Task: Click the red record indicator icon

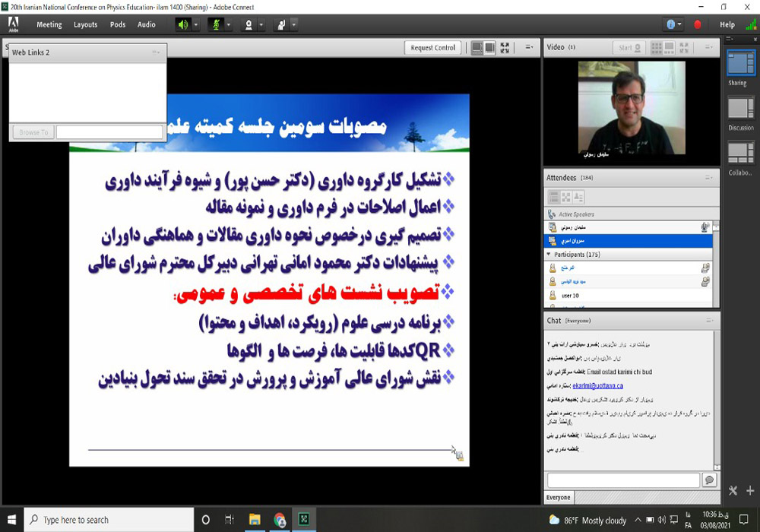Action: point(698,24)
